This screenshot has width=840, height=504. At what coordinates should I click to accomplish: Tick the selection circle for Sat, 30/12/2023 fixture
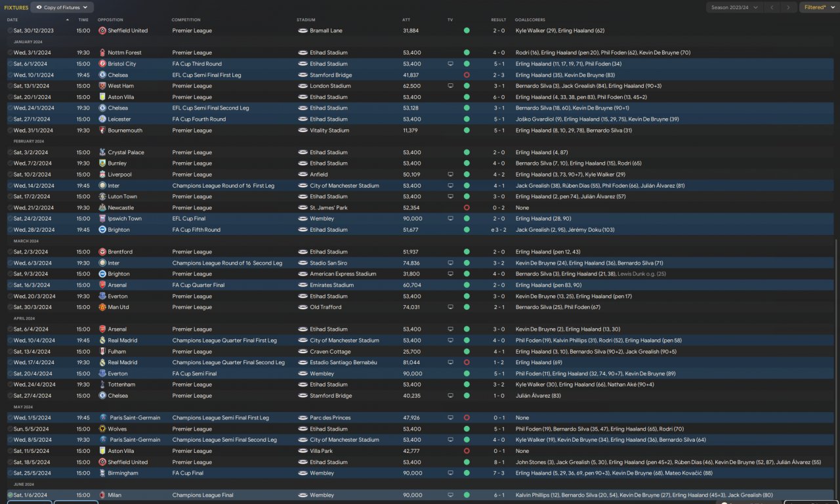pyautogui.click(x=10, y=31)
